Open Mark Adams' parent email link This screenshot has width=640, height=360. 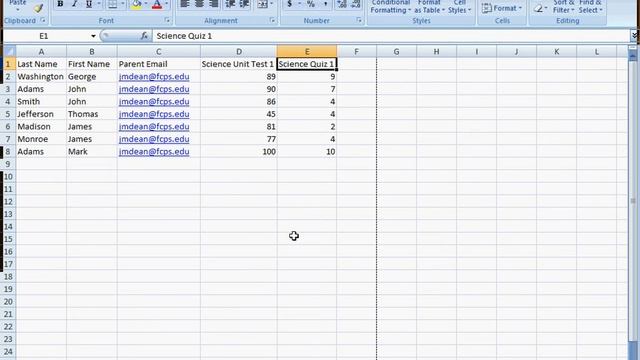coord(154,151)
